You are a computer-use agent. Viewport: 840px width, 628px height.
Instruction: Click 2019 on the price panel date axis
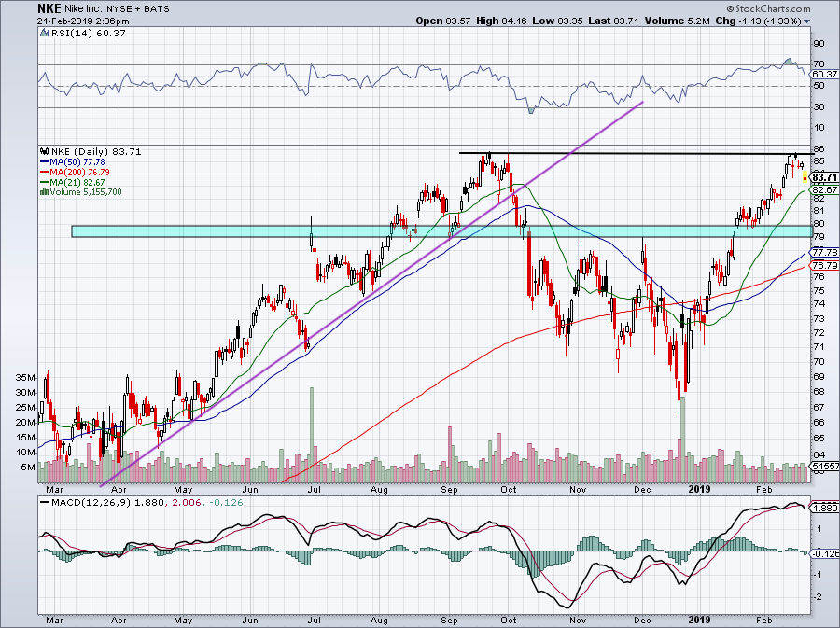coord(700,489)
